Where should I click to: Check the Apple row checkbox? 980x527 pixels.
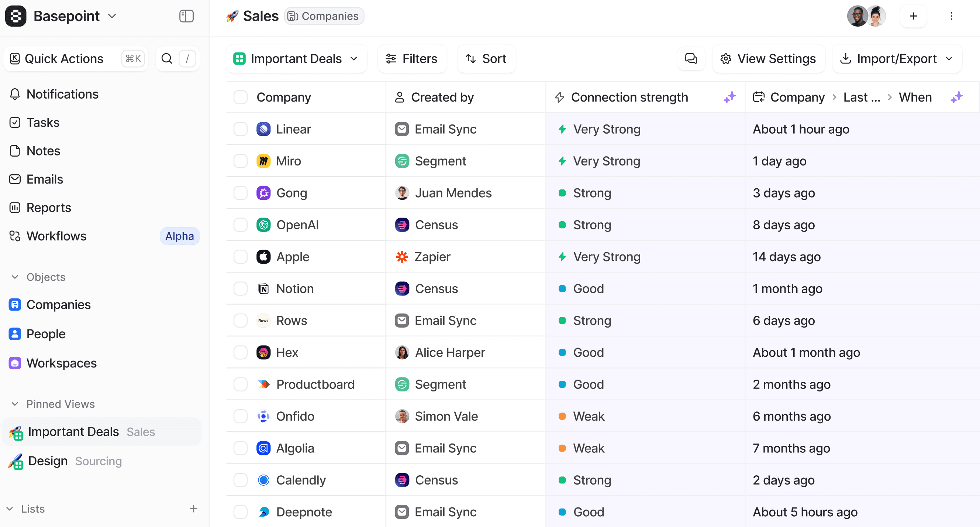tap(241, 256)
